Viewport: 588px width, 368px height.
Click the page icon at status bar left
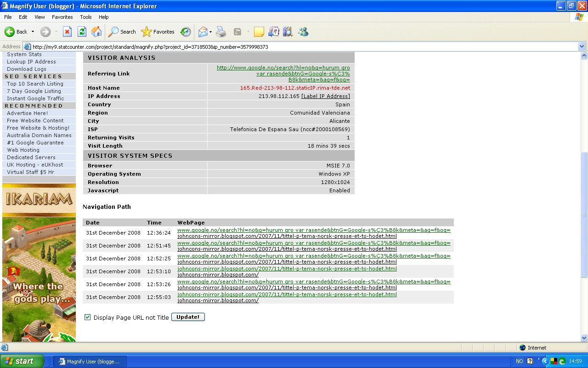[x=4, y=348]
